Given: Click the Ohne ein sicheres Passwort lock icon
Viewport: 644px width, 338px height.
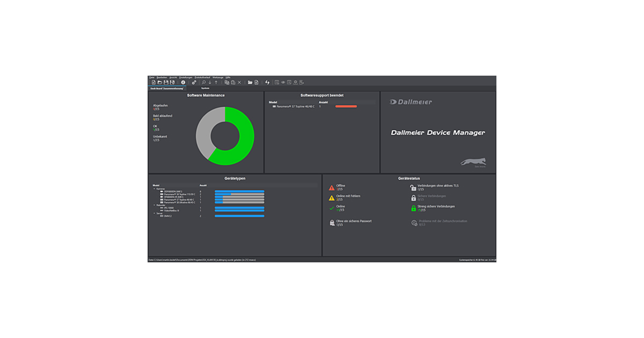Looking at the screenshot, I should pyautogui.click(x=332, y=223).
